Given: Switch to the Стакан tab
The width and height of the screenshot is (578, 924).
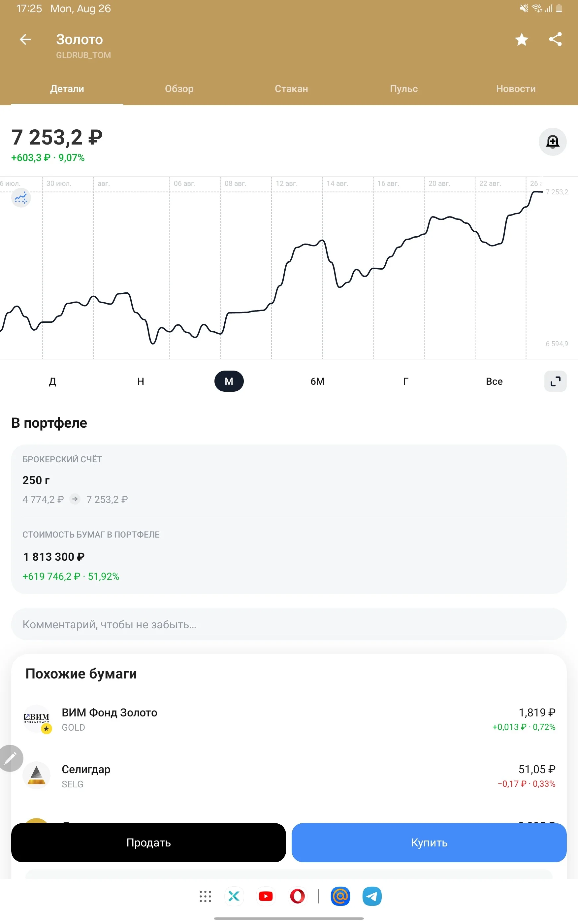Looking at the screenshot, I should pyautogui.click(x=291, y=89).
